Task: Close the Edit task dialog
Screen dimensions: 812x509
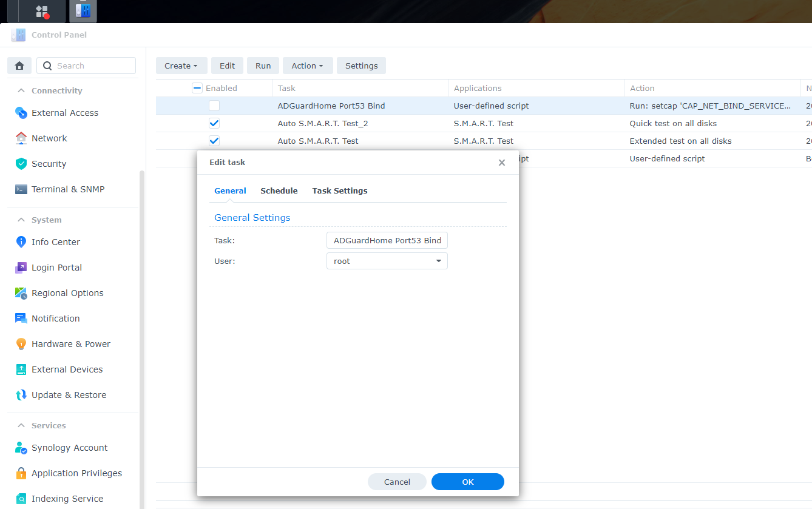Action: 502,163
